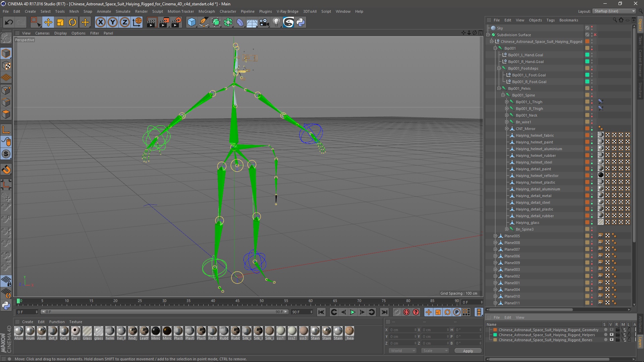The width and height of the screenshot is (644, 362).
Task: Open Edit Render Settings icon
Action: (176, 22)
